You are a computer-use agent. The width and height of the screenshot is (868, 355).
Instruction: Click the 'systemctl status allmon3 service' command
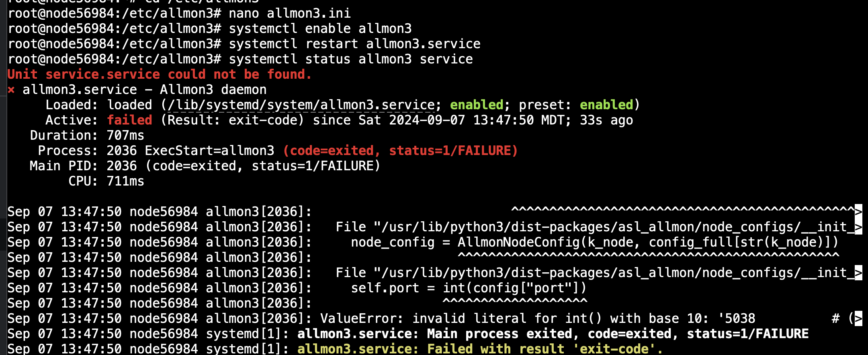pyautogui.click(x=351, y=59)
